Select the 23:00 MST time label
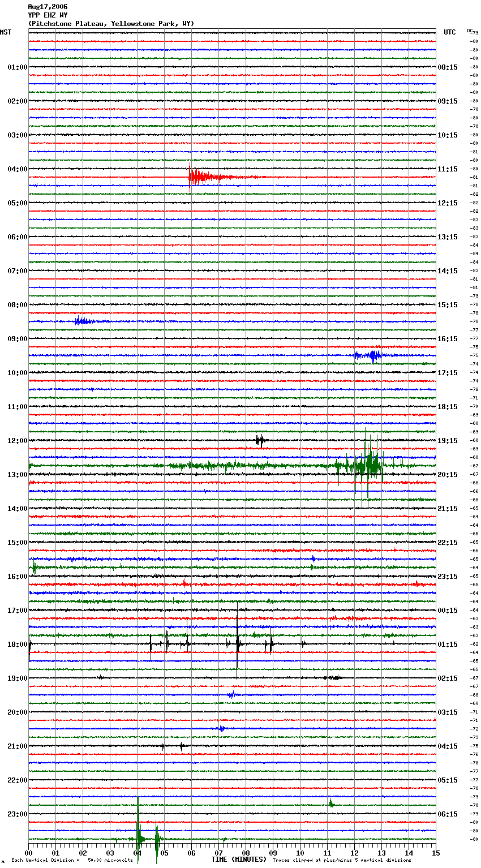 coord(18,814)
